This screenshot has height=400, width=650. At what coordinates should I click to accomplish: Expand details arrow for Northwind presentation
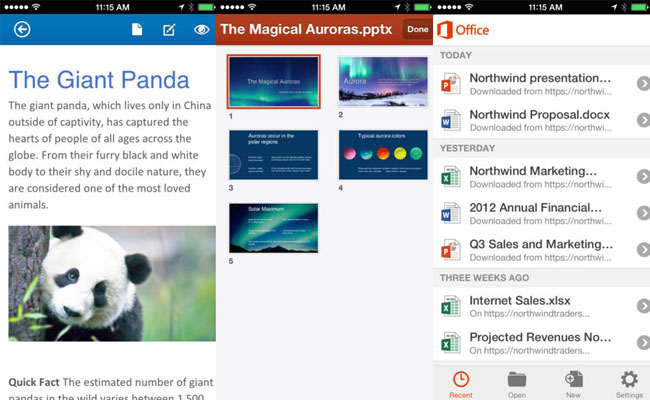tap(643, 83)
